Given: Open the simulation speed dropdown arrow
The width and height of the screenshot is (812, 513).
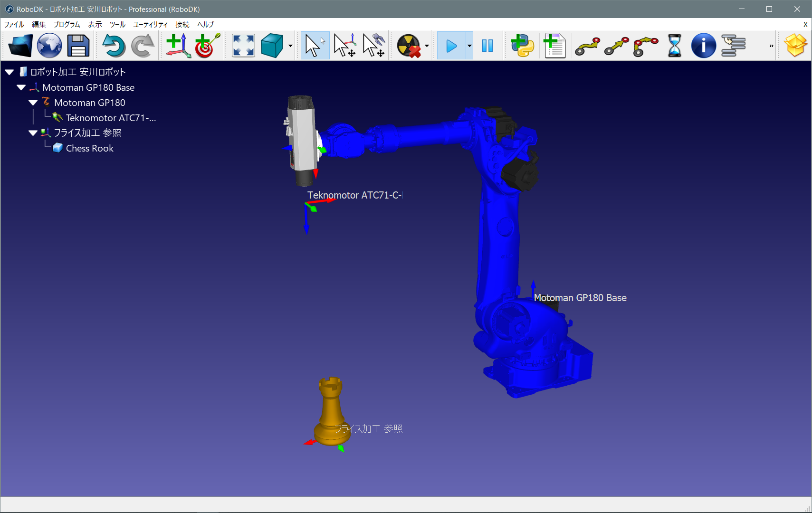Looking at the screenshot, I should [469, 46].
